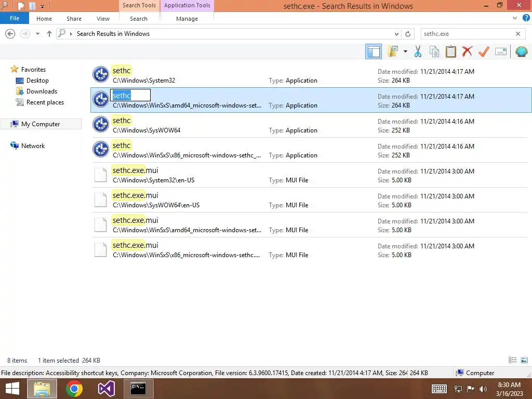Open the blue File menu
532x399 pixels.
15,18
